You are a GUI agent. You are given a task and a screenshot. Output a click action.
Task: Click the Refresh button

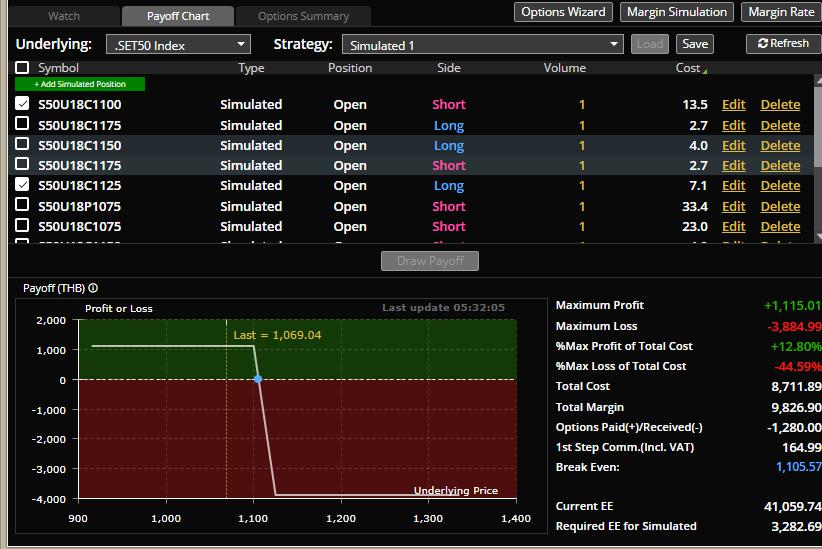tap(783, 44)
